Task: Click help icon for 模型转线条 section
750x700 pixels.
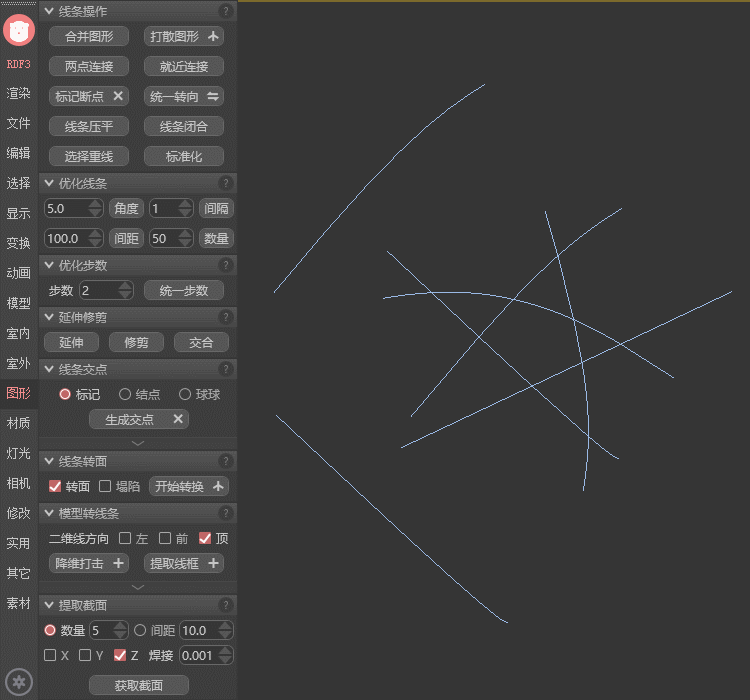Action: [226, 513]
